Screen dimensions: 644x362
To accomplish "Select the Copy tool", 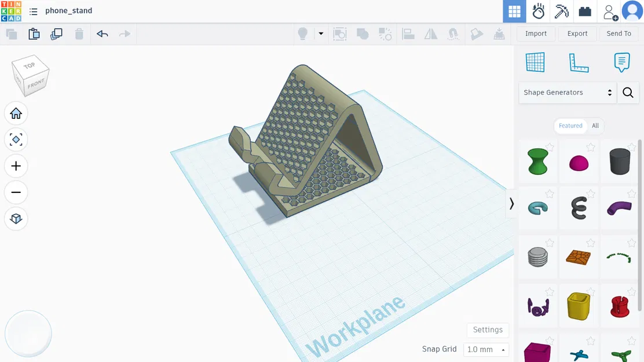I will point(12,34).
